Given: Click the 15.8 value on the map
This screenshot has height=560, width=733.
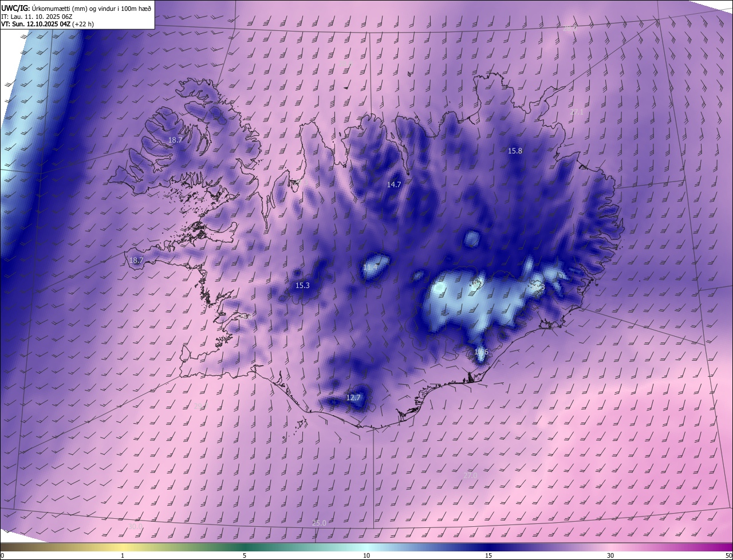Looking at the screenshot, I should tap(515, 151).
